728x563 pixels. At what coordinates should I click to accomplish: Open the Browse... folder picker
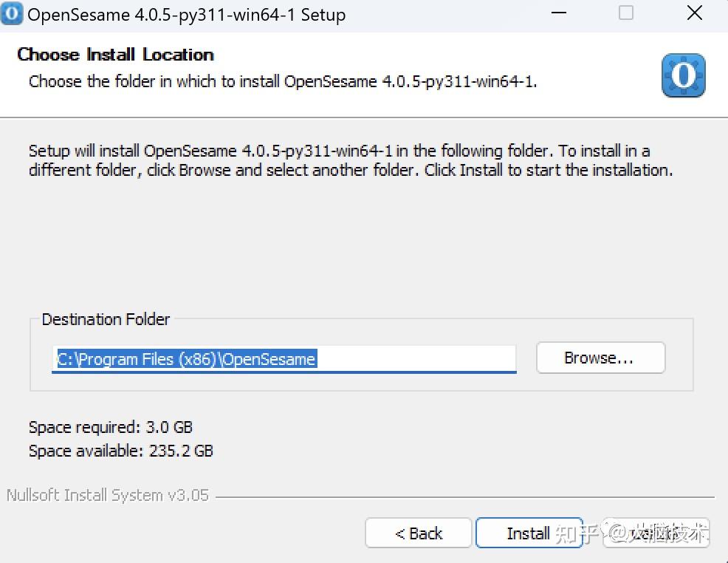tap(600, 358)
